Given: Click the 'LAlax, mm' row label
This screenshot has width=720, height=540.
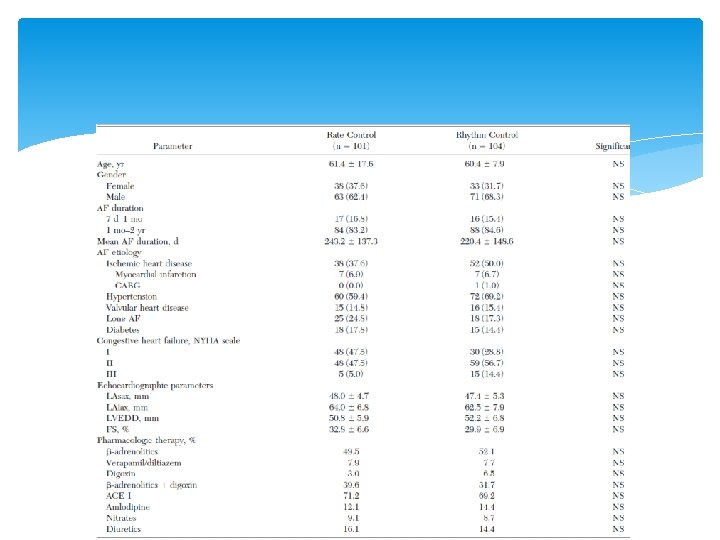Looking at the screenshot, I should [x=127, y=407].
